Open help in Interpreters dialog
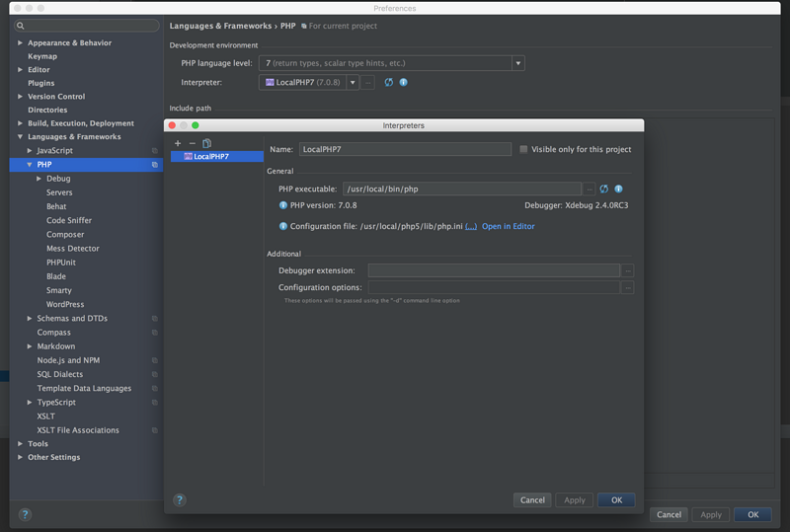 click(180, 499)
